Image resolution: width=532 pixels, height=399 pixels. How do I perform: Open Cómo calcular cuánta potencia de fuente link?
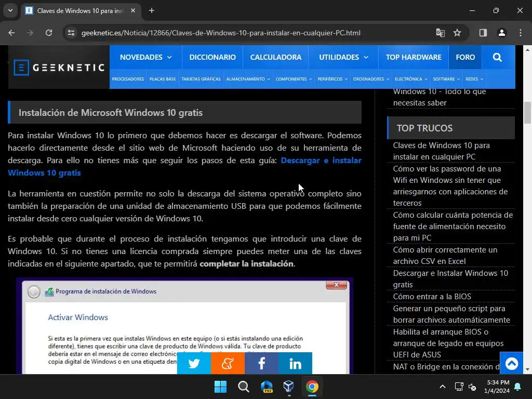click(453, 227)
